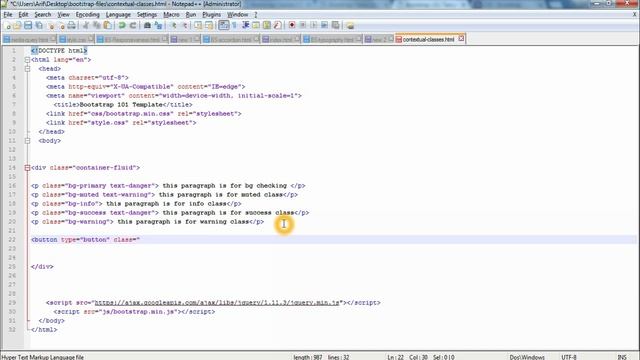Toggle Show All Characters pilcrow icon
This screenshot has width=640, height=360.
(235, 25)
